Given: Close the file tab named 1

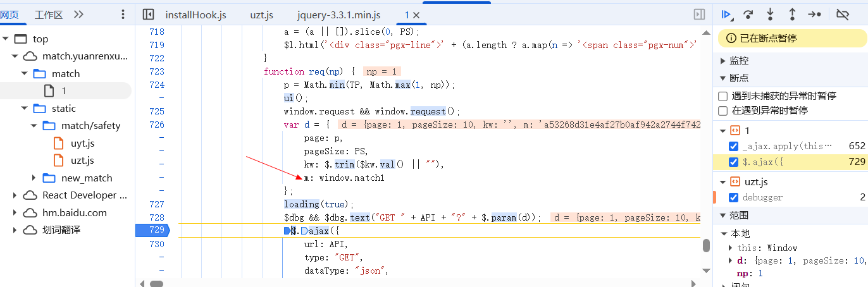Looking at the screenshot, I should [x=417, y=15].
